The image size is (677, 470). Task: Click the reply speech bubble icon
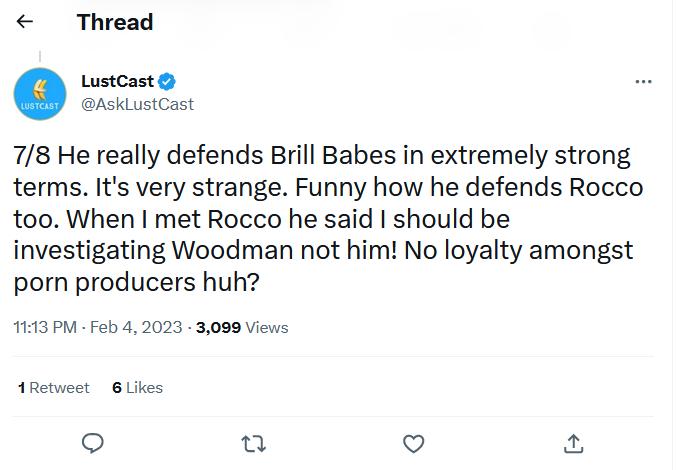93,443
